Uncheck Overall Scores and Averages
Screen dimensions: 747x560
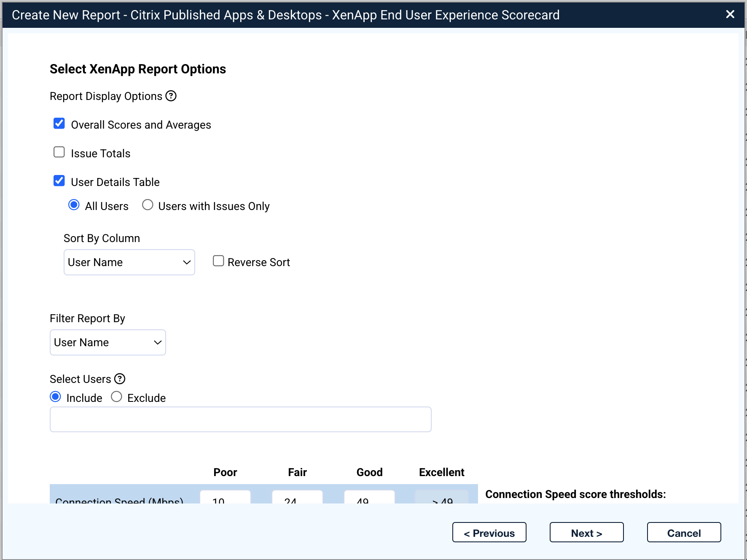coord(59,124)
